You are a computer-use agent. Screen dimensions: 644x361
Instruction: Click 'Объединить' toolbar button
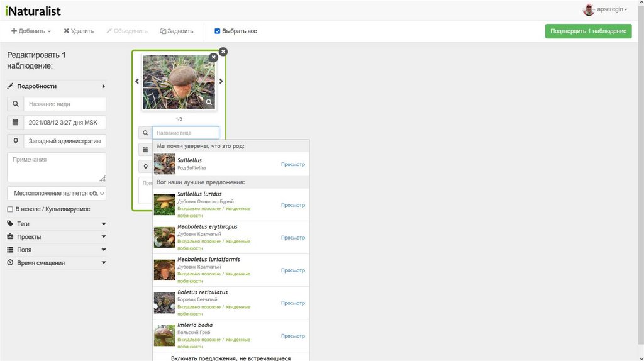tap(126, 31)
